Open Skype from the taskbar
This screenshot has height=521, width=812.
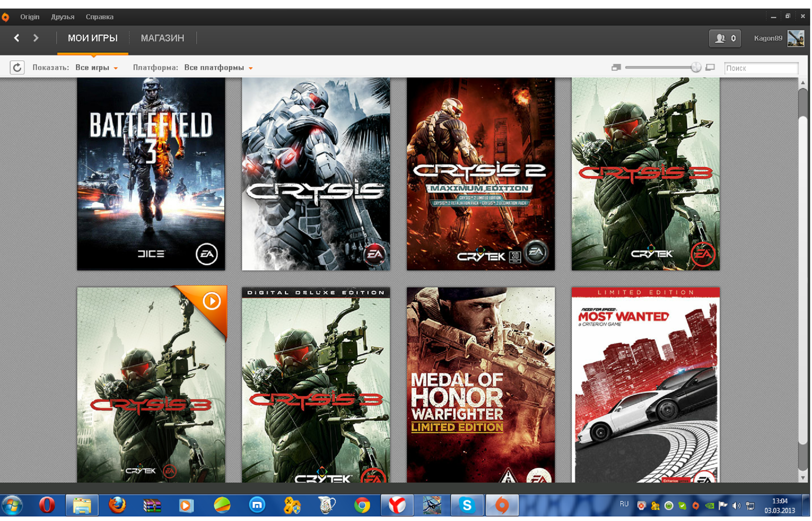pyautogui.click(x=467, y=505)
